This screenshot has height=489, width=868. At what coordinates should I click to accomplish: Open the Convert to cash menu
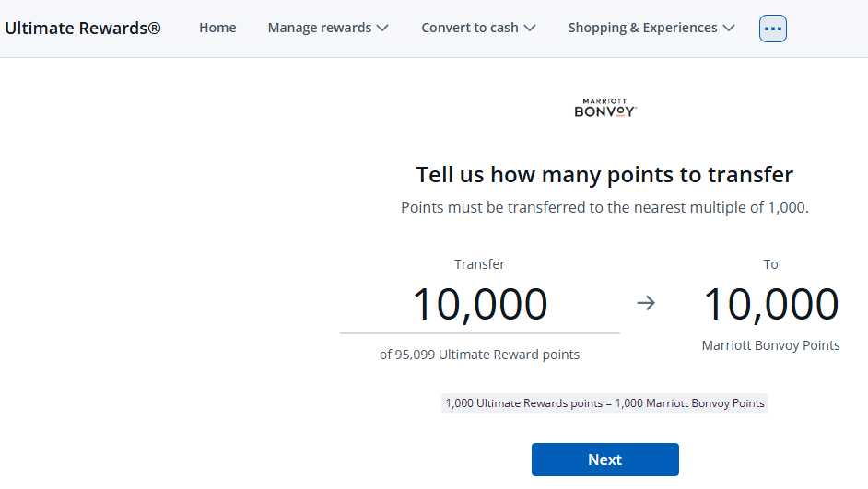pyautogui.click(x=479, y=28)
